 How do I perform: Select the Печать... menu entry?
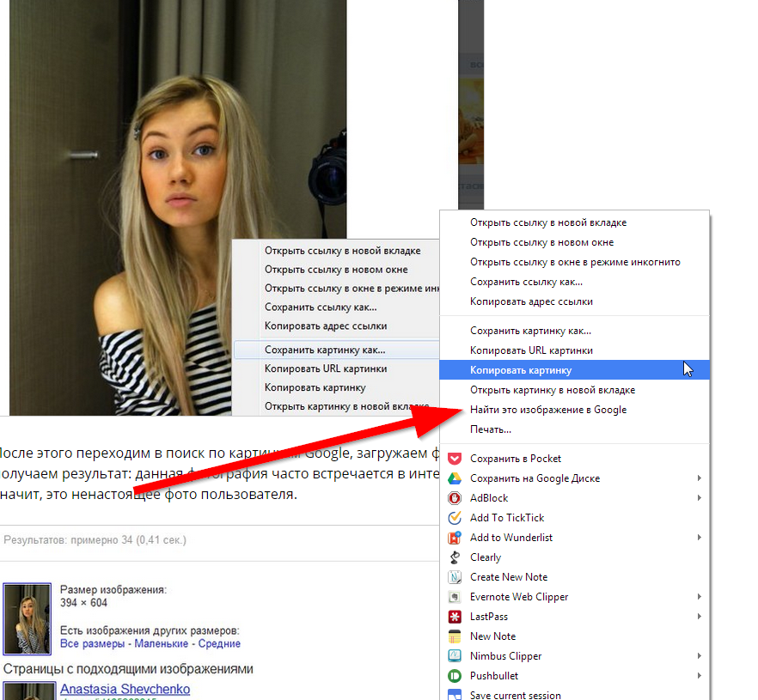[x=491, y=429]
